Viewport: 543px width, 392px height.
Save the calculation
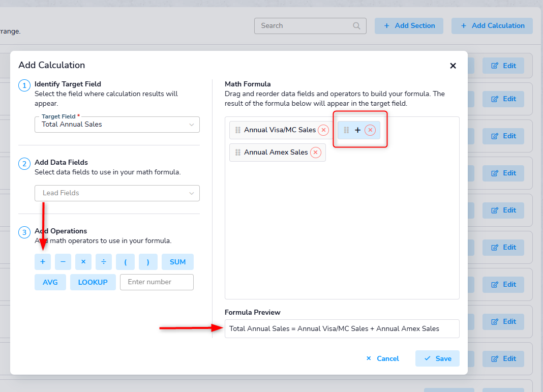click(437, 358)
